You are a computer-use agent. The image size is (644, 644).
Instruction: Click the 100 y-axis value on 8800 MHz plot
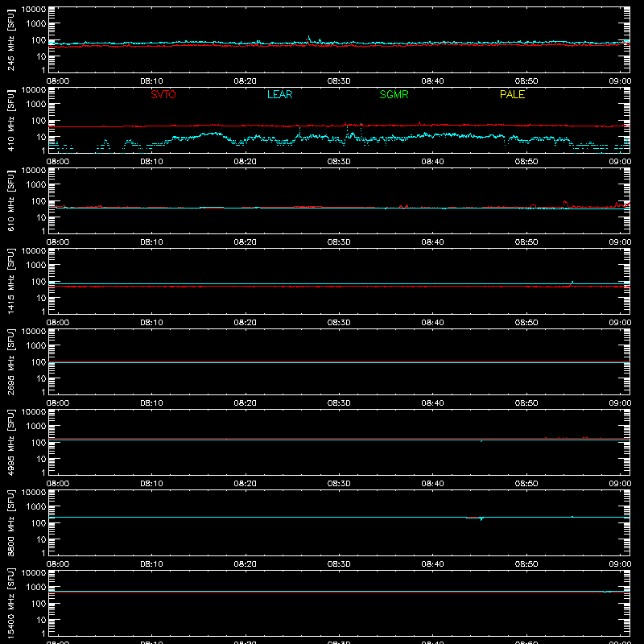(x=39, y=522)
